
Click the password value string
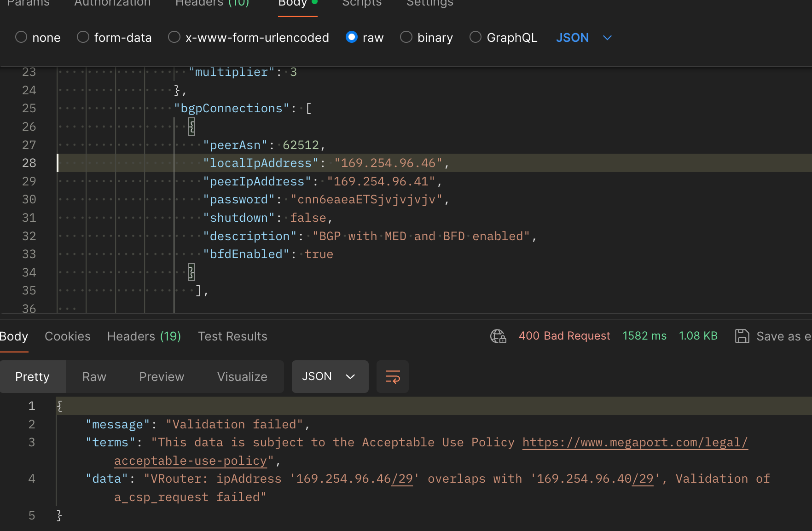[366, 199]
